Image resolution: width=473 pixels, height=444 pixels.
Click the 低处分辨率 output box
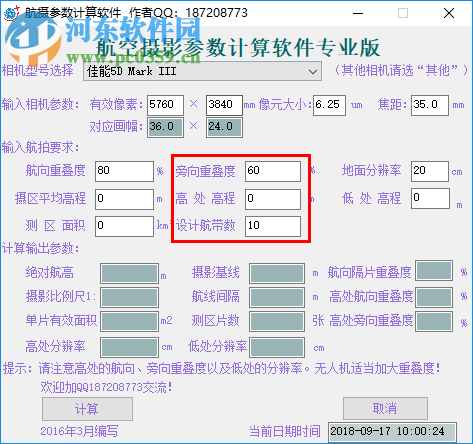(277, 347)
